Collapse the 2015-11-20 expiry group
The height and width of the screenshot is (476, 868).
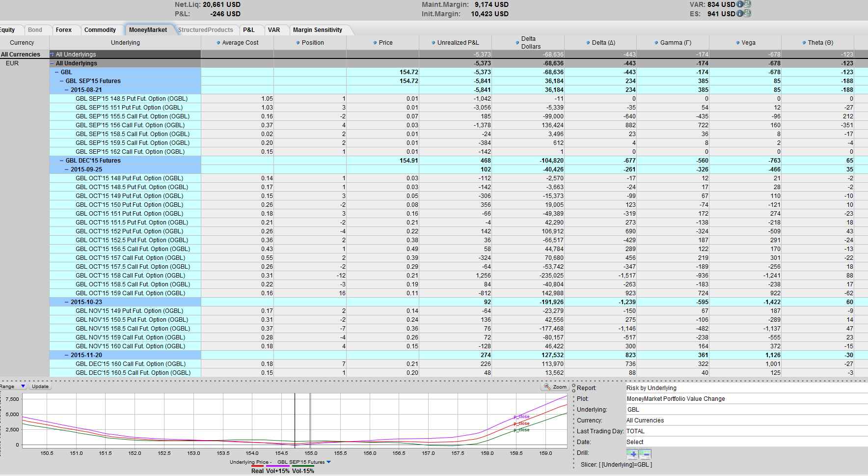pyautogui.click(x=67, y=355)
